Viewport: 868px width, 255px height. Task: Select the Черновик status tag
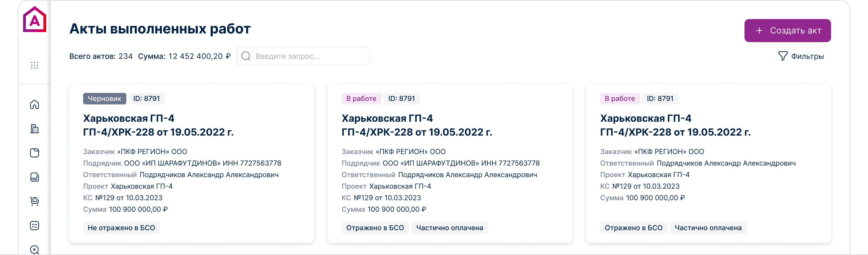point(104,99)
